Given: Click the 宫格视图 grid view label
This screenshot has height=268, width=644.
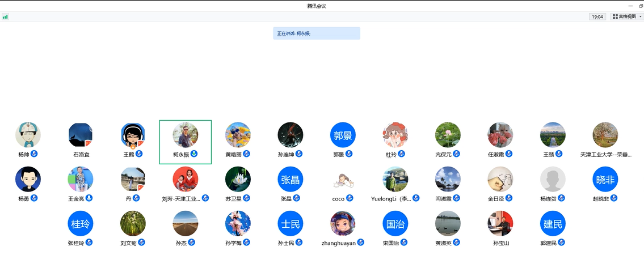Looking at the screenshot, I should coord(627,17).
